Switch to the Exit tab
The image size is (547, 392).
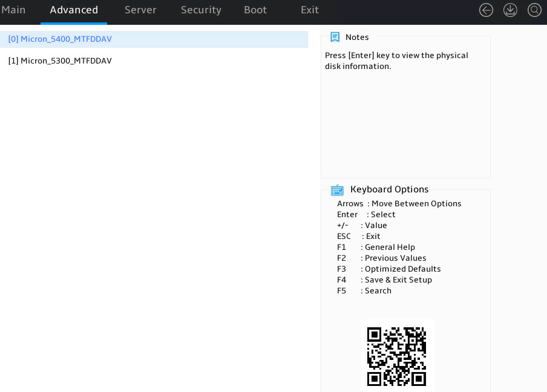click(310, 10)
